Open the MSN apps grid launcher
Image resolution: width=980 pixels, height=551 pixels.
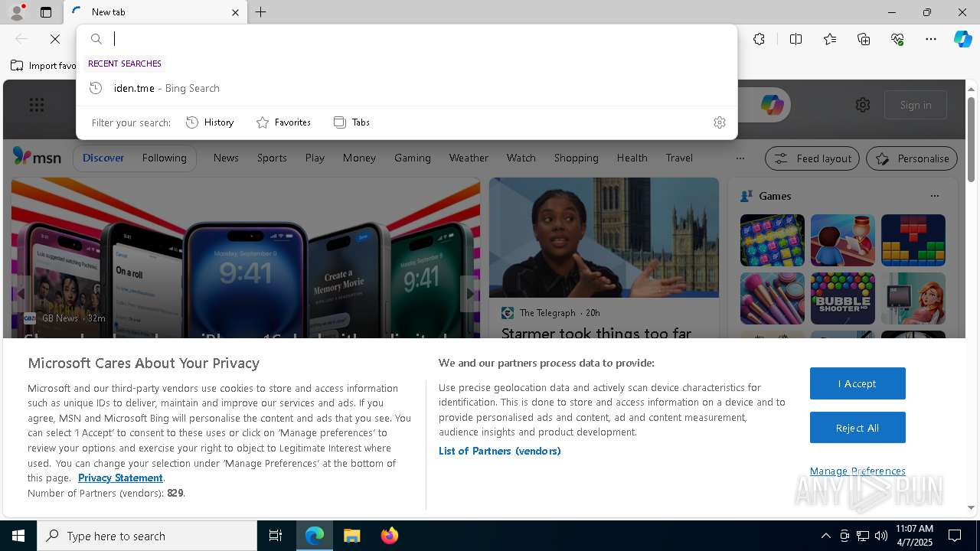36,105
